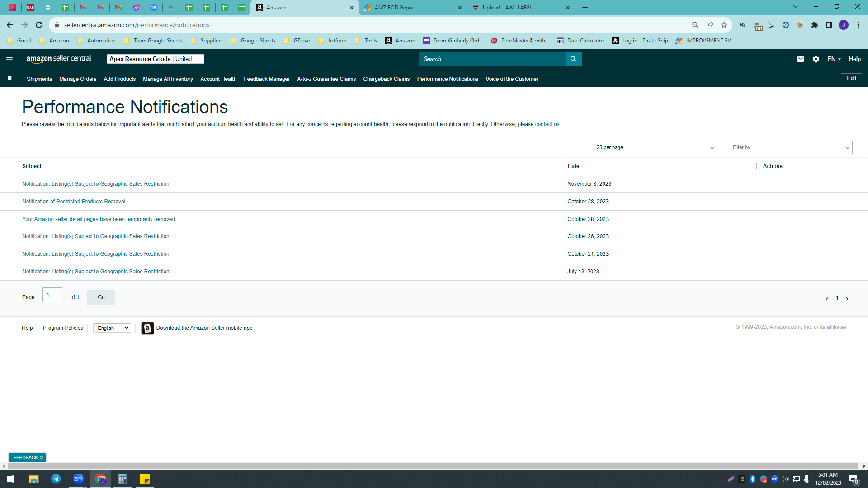
Task: Click the Help link in header
Action: click(854, 59)
